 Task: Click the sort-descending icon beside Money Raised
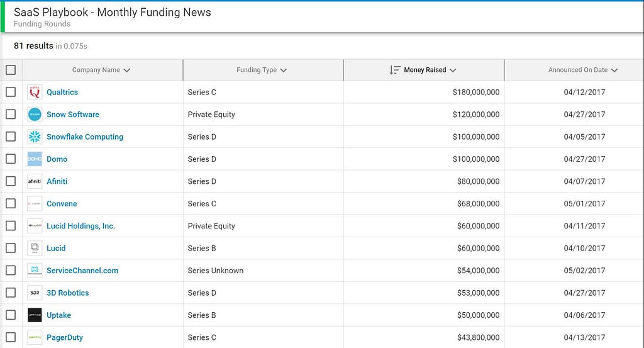pyautogui.click(x=395, y=70)
